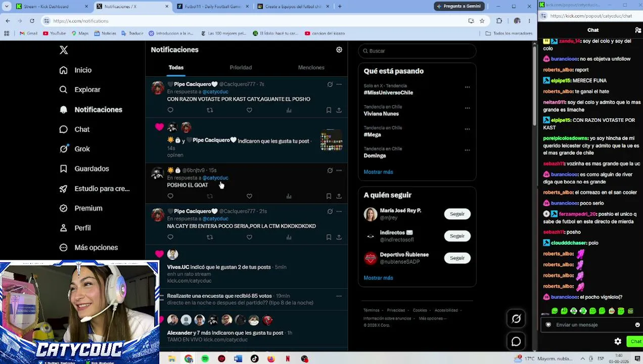This screenshot has height=364, width=643.
Task: Open more options on NA CATY ERI ENTERA reply
Action: point(339,211)
